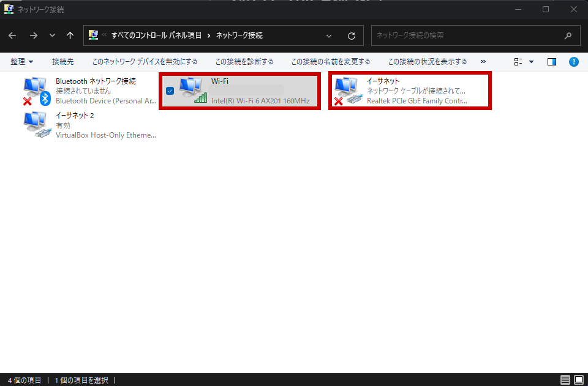This screenshot has height=386, width=588.
Task: Show more toolbar commands chevron
Action: click(x=483, y=62)
